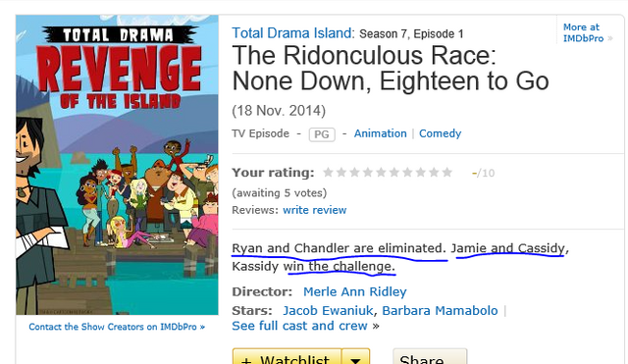This screenshot has width=628, height=364.
Task: Rate the episode five stars
Action: pos(381,173)
